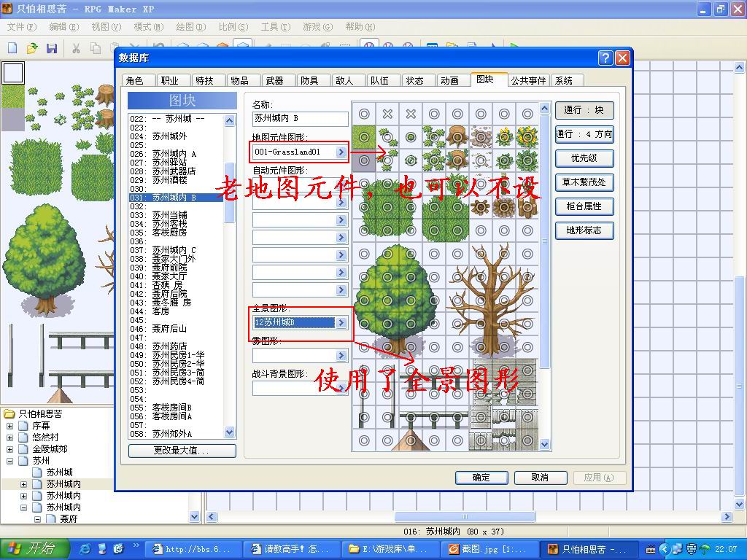The width and height of the screenshot is (747, 560).
Task: Toggle passage circle on upper scattered rocks tile
Action: pos(481,137)
